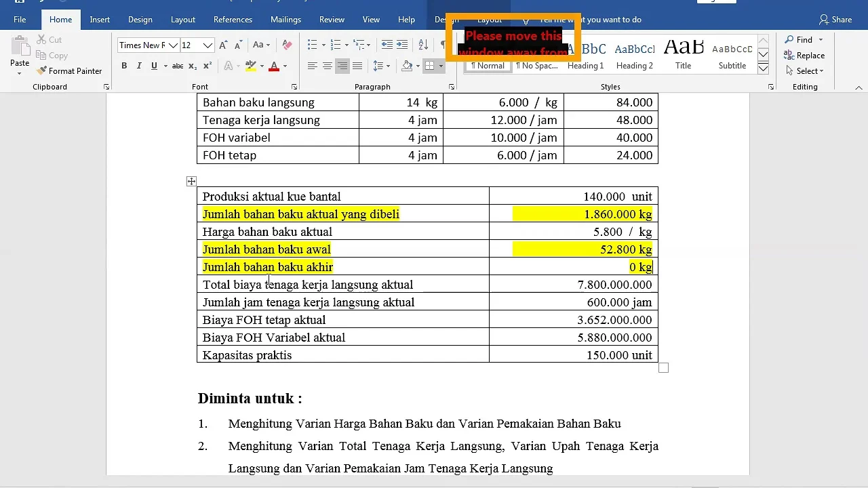The image size is (868, 488).
Task: Toggle Superscript formatting
Action: [208, 66]
